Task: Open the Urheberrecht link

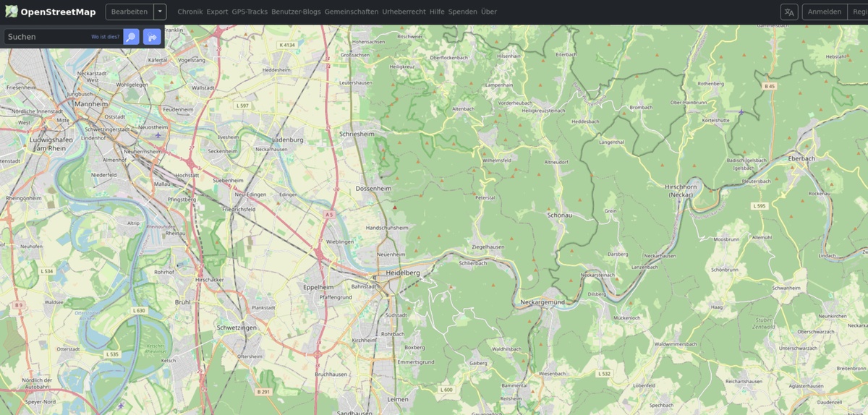Action: [x=404, y=12]
